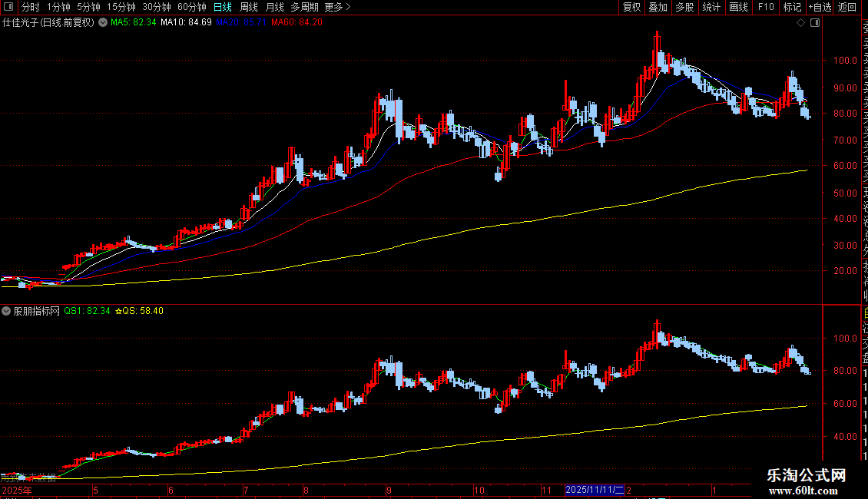The height and width of the screenshot is (499, 868).
Task: Click the 2025年 label on time axis
Action: (17, 490)
